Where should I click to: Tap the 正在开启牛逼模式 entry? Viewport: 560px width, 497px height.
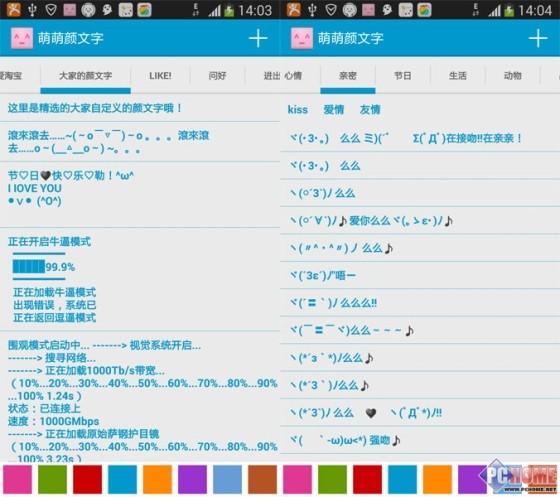[x=140, y=279]
